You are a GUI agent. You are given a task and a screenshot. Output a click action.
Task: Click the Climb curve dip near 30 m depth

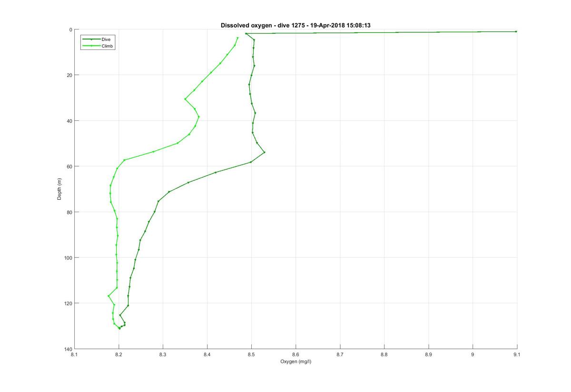click(x=185, y=99)
